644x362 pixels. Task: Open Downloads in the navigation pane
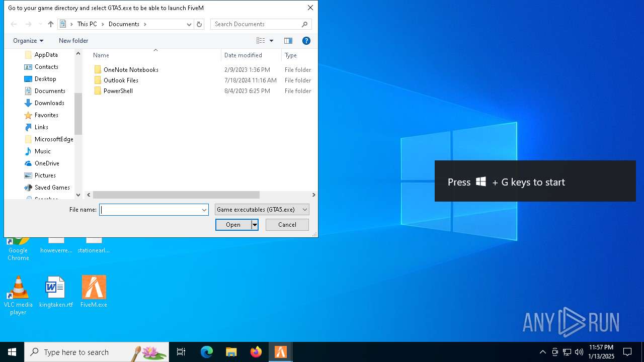point(49,103)
